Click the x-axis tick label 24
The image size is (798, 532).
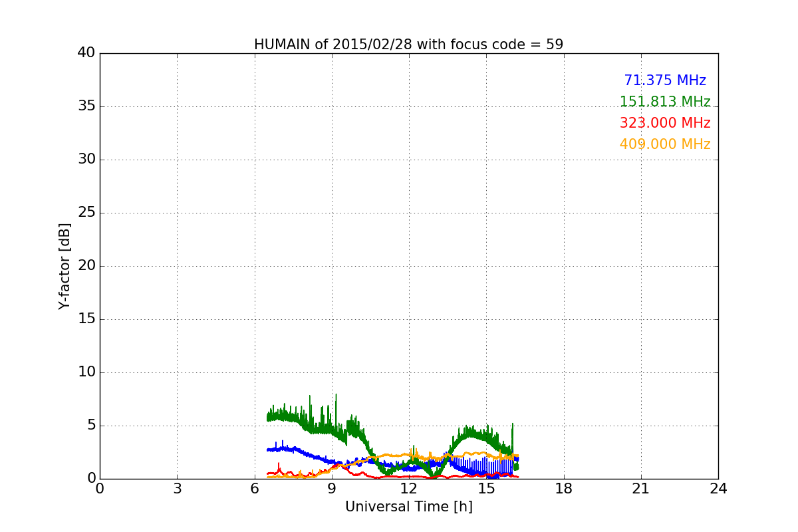click(718, 489)
